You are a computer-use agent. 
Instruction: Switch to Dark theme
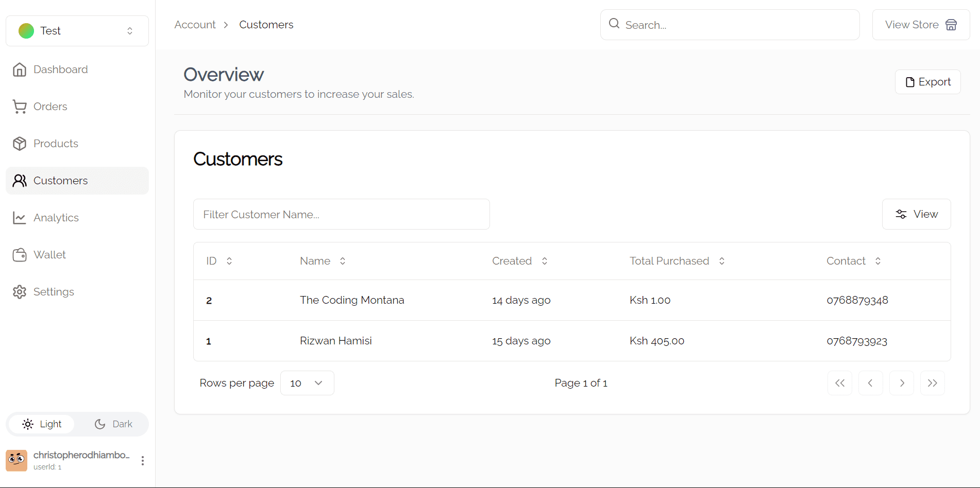pos(113,424)
